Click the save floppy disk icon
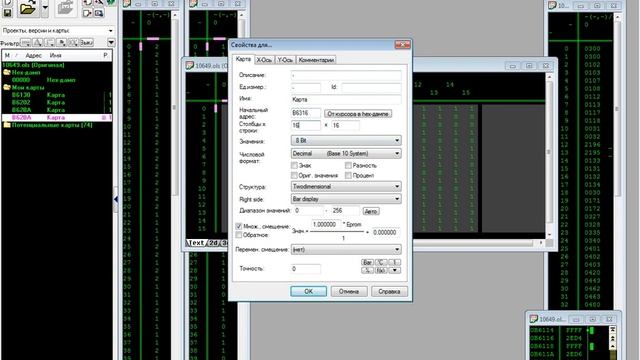The height and width of the screenshot is (360, 640). [7, 13]
